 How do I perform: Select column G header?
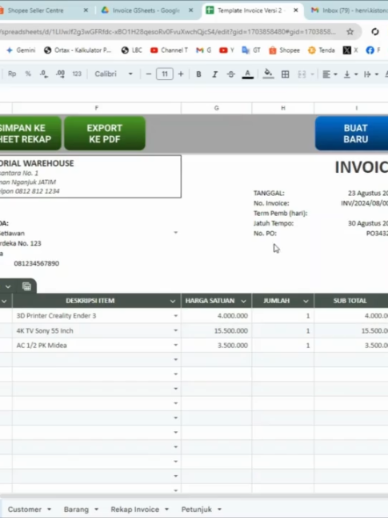217,108
